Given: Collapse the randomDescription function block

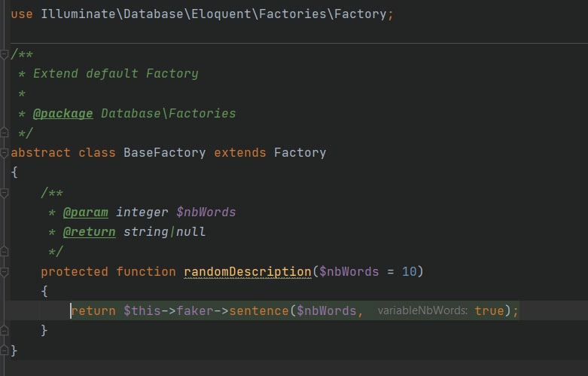Looking at the screenshot, I should 4,272.
